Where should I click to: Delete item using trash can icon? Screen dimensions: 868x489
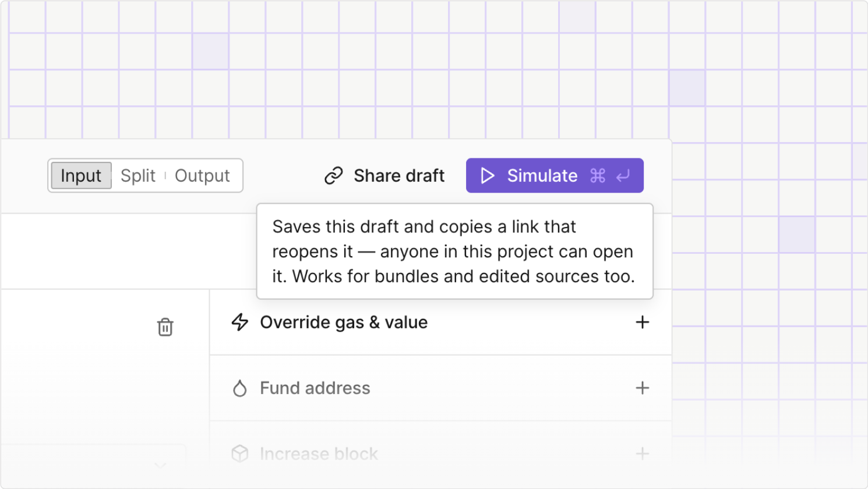click(x=165, y=327)
